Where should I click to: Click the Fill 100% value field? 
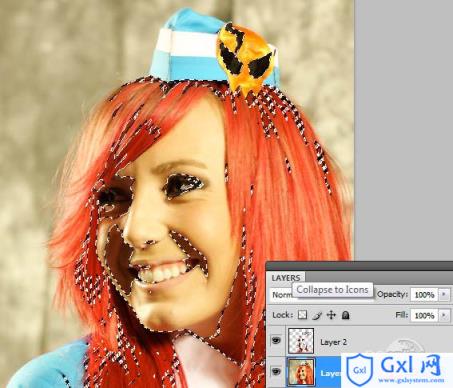(x=425, y=315)
